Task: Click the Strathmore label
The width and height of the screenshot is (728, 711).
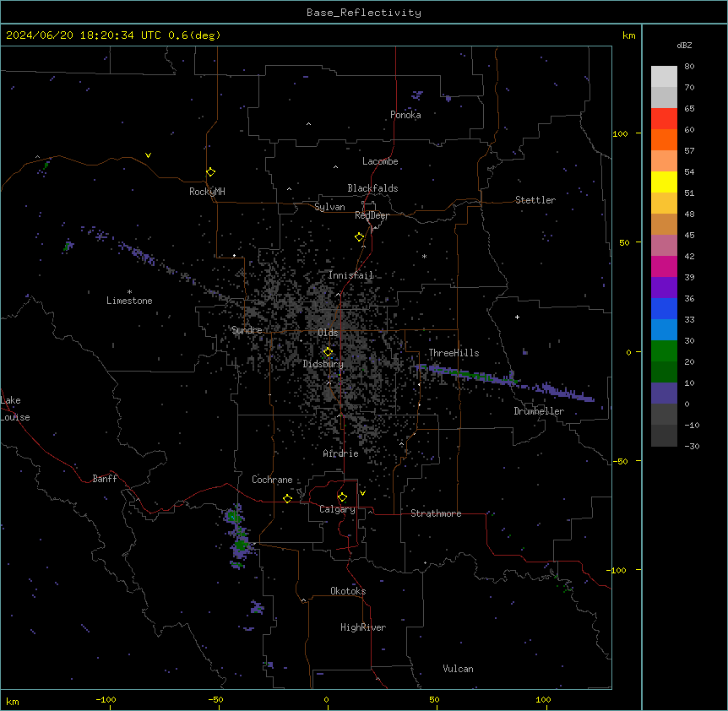Action: pos(436,513)
